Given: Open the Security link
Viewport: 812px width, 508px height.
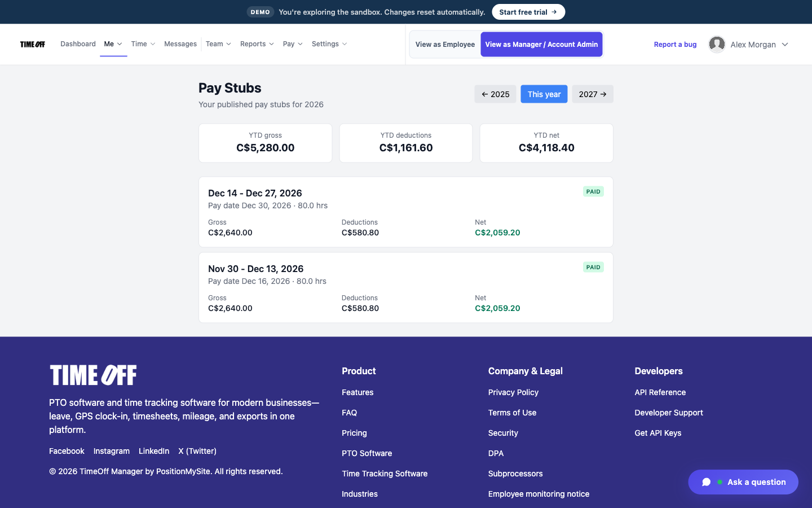Looking at the screenshot, I should tap(503, 433).
